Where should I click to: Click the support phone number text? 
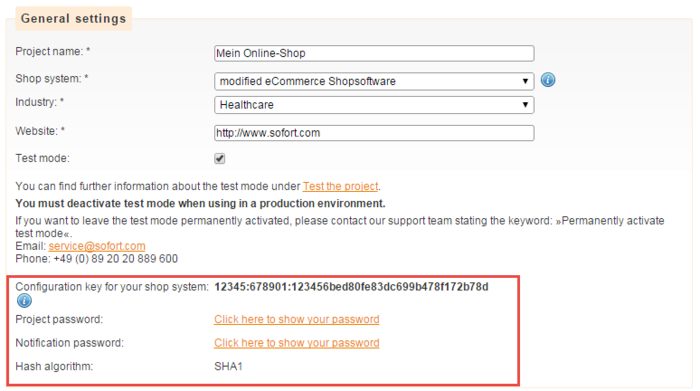(116, 259)
